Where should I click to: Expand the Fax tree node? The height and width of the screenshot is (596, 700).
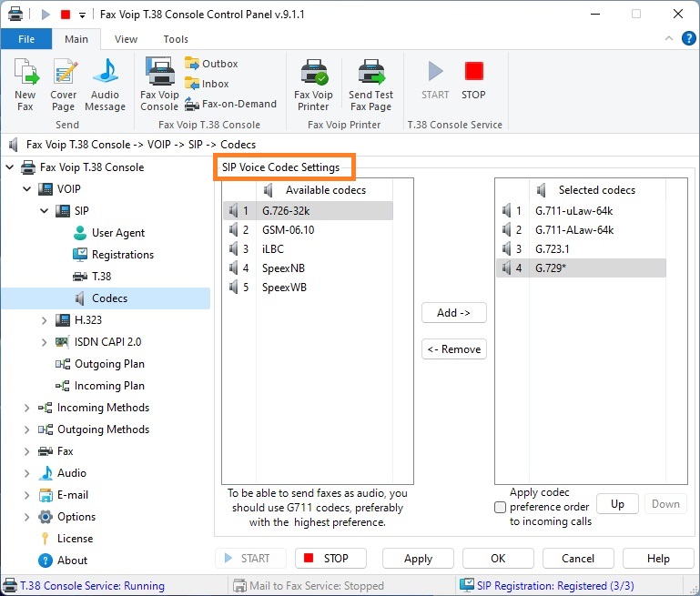click(x=26, y=451)
